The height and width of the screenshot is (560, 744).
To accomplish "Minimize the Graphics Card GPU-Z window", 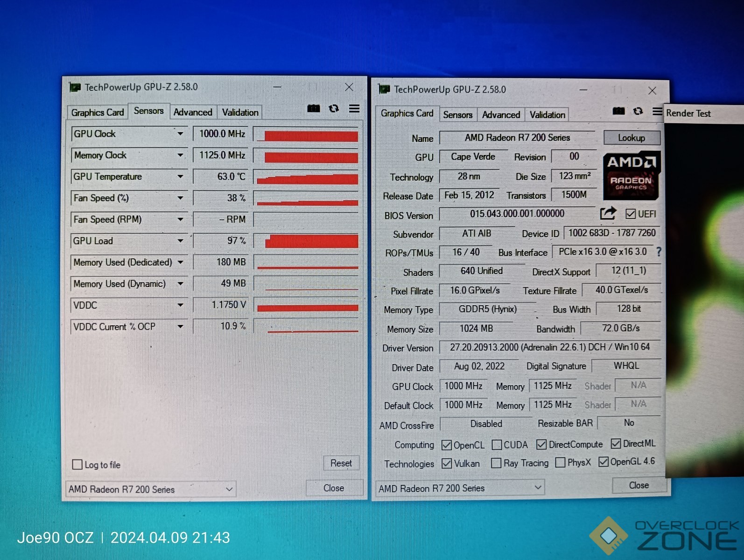I will (583, 90).
